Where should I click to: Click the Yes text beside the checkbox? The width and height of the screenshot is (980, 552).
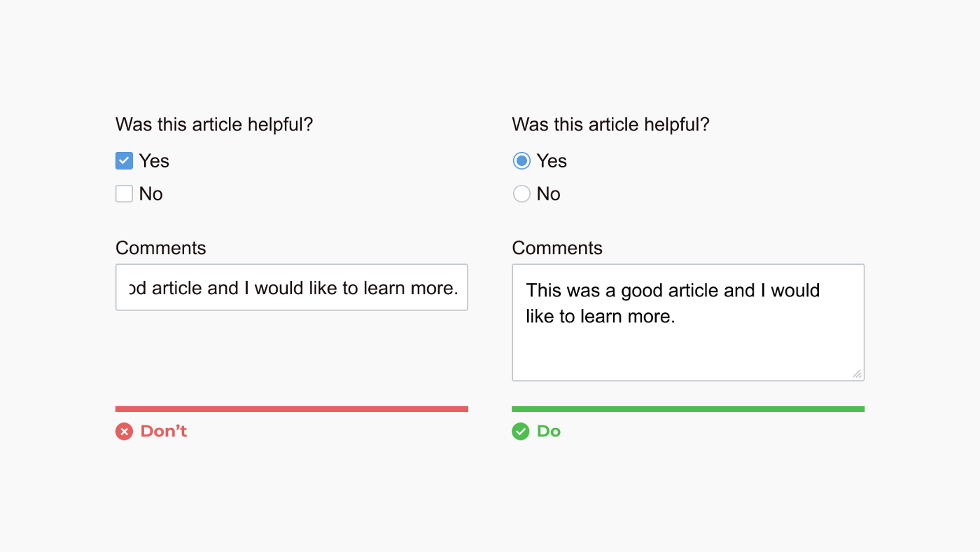pos(154,161)
